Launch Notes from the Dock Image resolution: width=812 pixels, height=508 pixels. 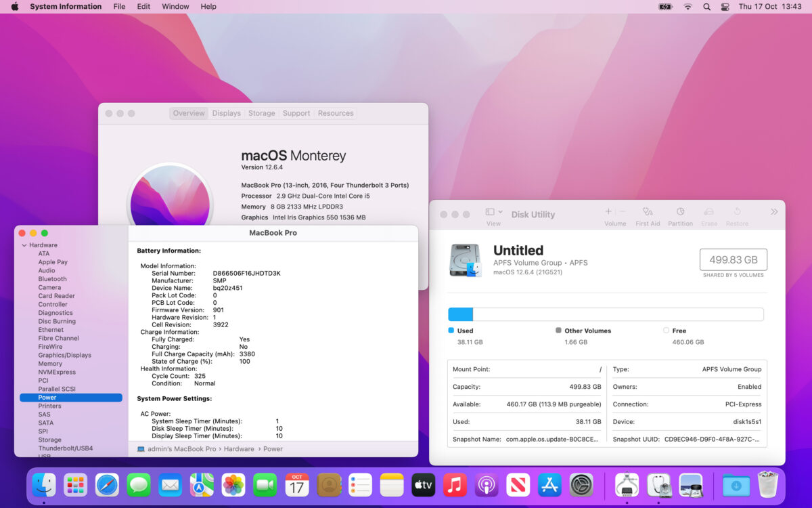coord(392,484)
